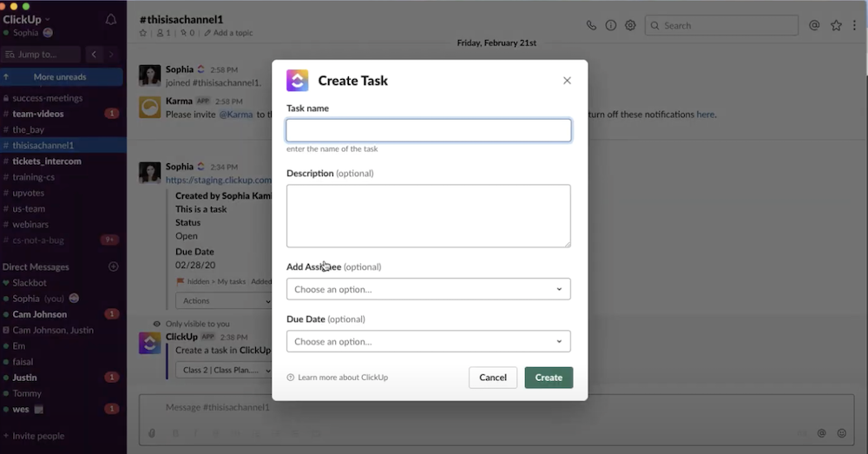Viewport: 868px width, 454px height.
Task: Close the Create Task dialog
Action: (x=567, y=81)
